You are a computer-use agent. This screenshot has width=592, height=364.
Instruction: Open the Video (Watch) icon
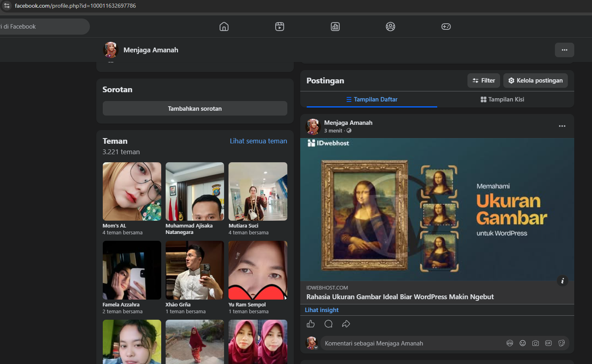[x=280, y=27]
